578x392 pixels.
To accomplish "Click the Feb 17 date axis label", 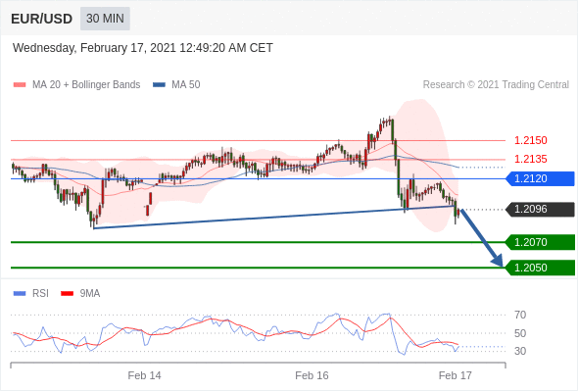I will pyautogui.click(x=456, y=375).
